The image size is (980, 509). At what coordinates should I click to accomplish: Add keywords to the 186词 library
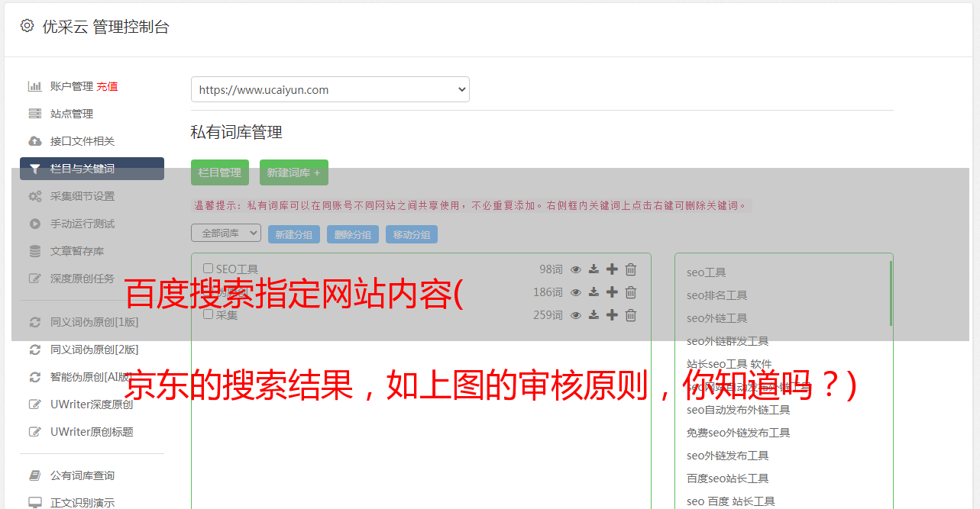click(612, 292)
